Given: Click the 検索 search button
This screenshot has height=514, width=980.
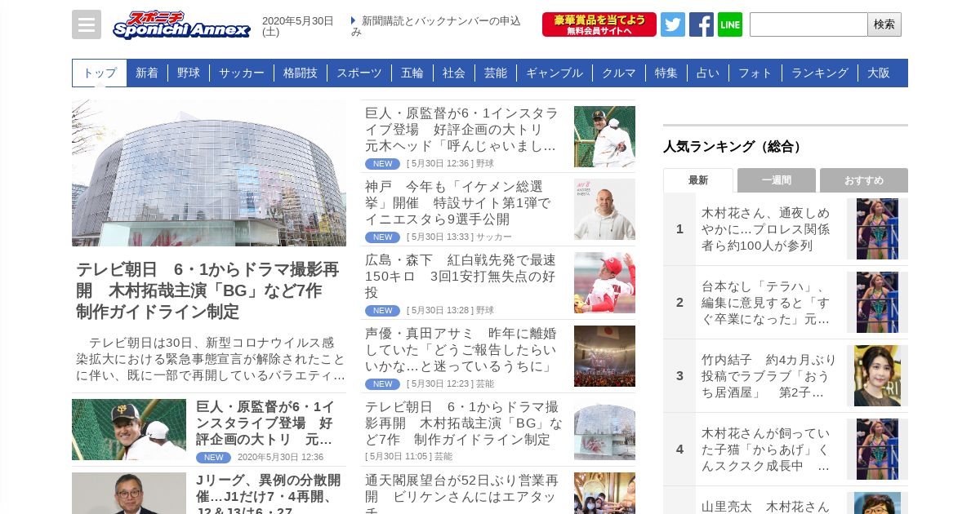Looking at the screenshot, I should tap(884, 24).
